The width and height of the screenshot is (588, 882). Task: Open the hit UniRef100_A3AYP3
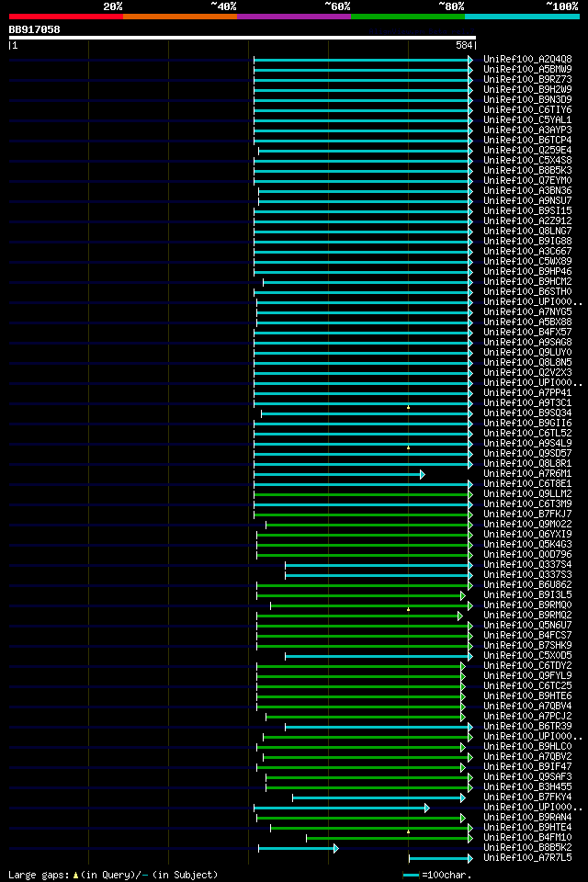coord(527,130)
